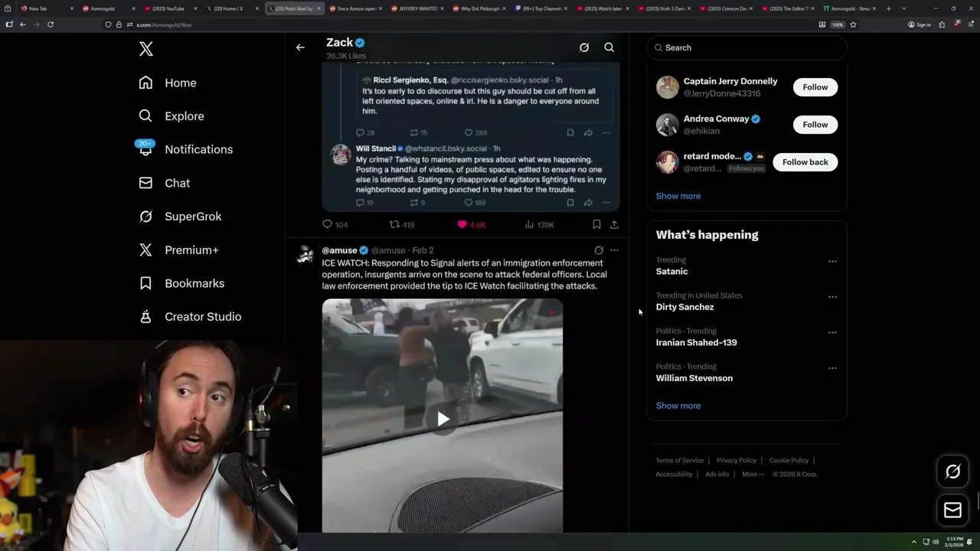Viewport: 980px width, 551px height.
Task: Open @amuse profile avatar
Action: (x=305, y=255)
